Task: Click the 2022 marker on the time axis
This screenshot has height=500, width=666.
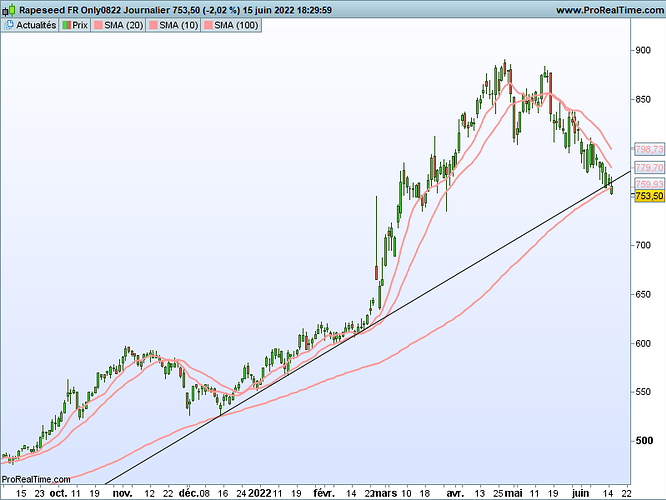Action: click(x=258, y=493)
